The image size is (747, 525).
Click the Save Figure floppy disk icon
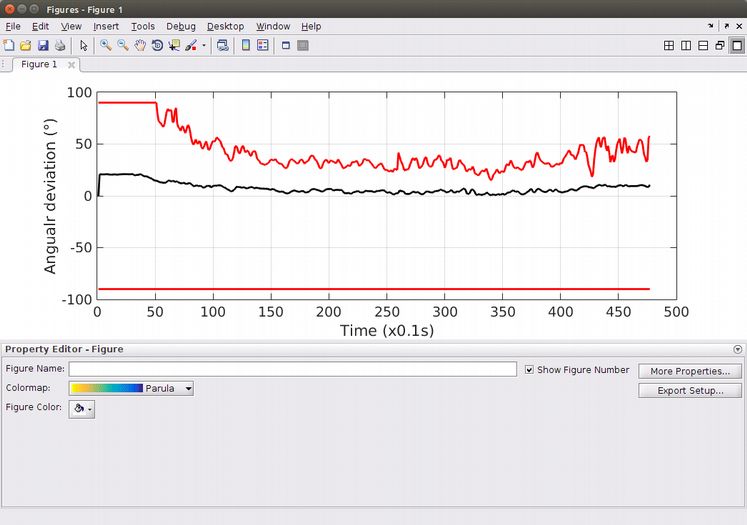point(43,45)
